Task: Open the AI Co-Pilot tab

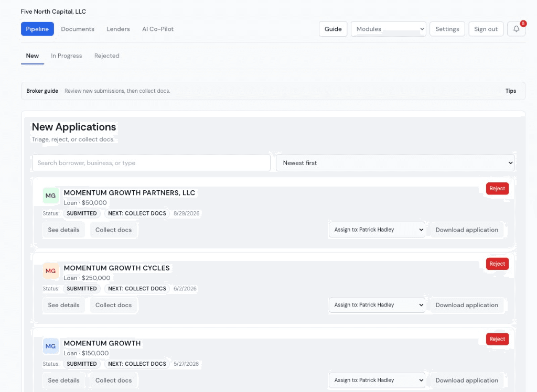Action: [158, 29]
